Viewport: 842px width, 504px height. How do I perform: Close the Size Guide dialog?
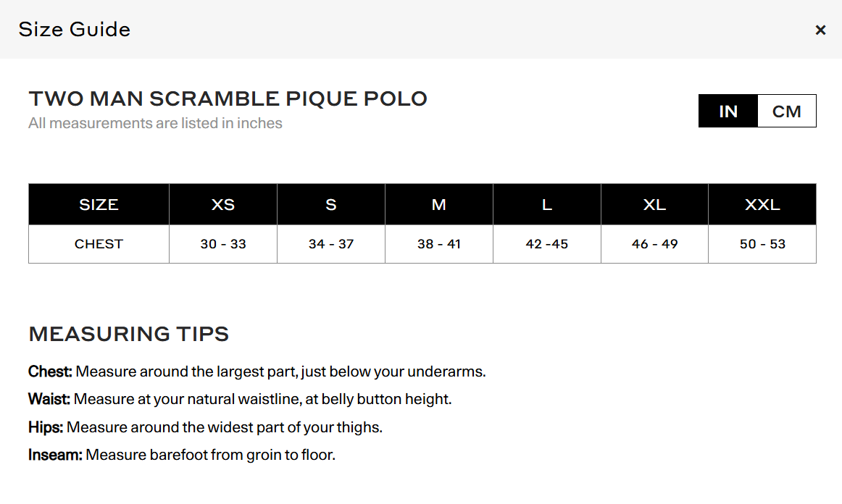tap(820, 30)
